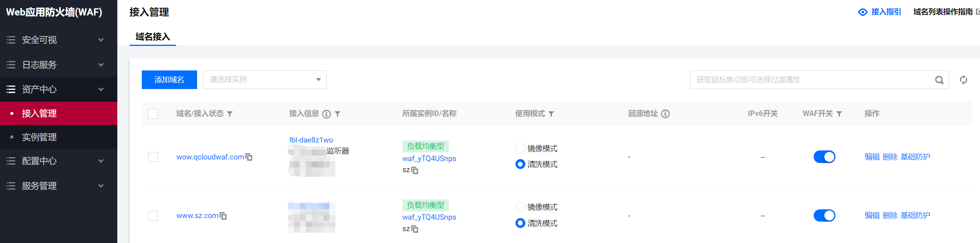Viewport: 980px width, 243px height.
Task: Toggle WAF switch for wow.qcloudwaf.com
Action: 824,157
